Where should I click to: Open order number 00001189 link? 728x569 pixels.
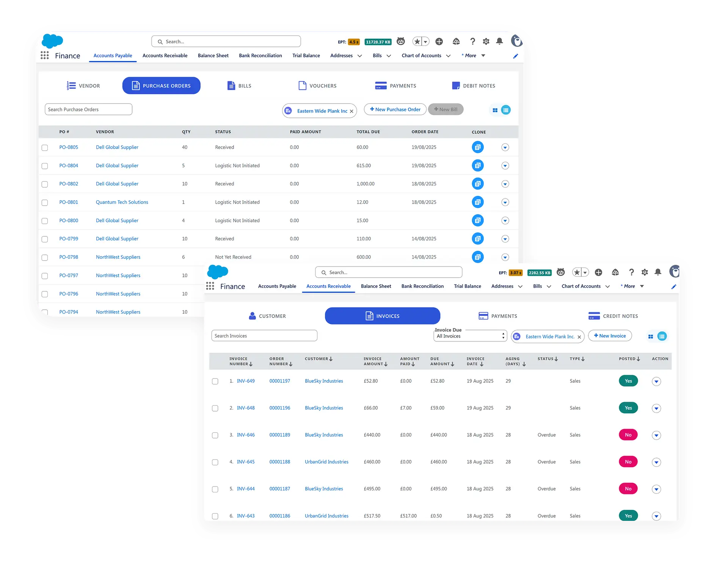coord(280,435)
